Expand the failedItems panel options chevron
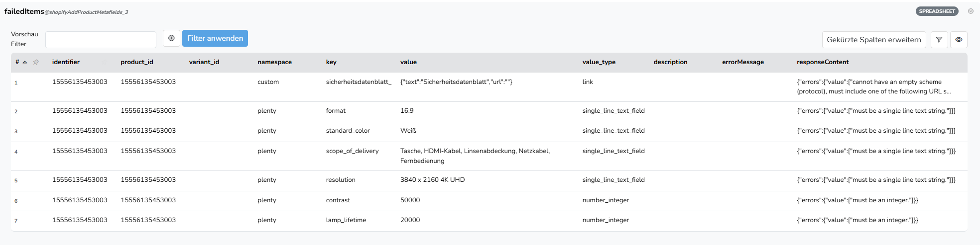The width and height of the screenshot is (980, 245). pos(971,11)
